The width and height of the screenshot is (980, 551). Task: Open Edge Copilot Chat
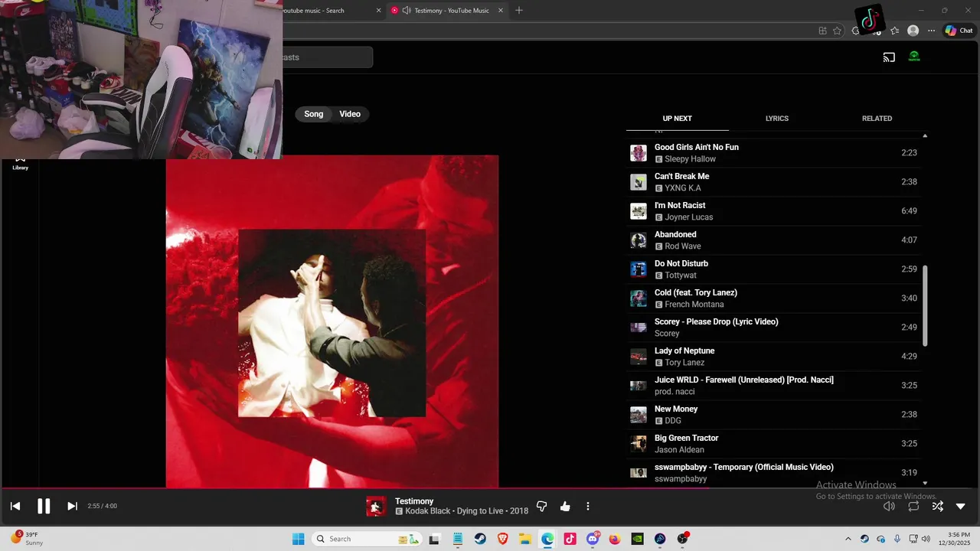click(959, 31)
